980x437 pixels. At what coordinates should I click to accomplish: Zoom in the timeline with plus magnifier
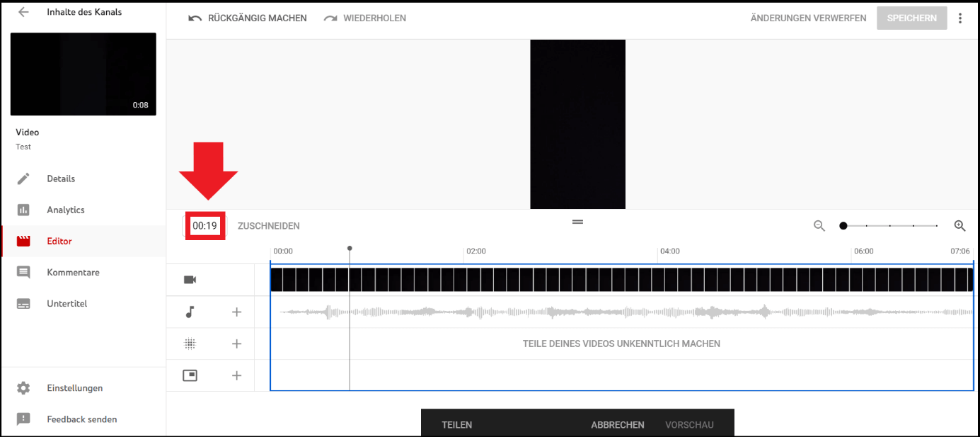[960, 226]
